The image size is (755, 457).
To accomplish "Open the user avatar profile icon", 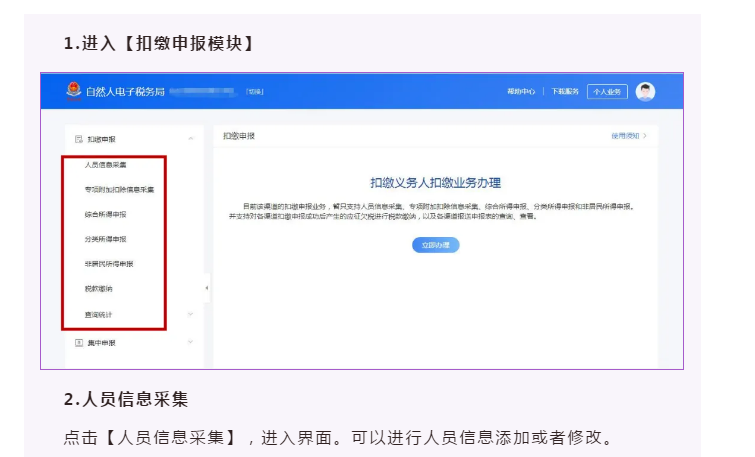I will coord(645,91).
